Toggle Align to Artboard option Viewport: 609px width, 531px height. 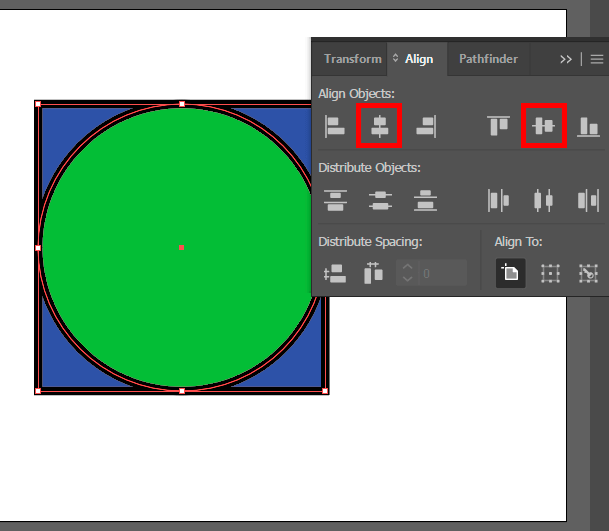click(x=510, y=273)
